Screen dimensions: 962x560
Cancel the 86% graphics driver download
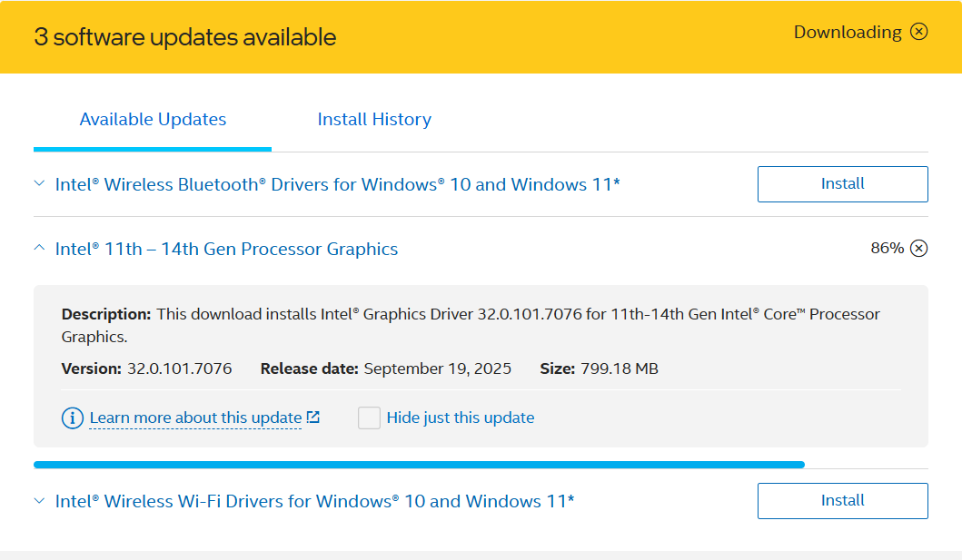click(x=918, y=249)
